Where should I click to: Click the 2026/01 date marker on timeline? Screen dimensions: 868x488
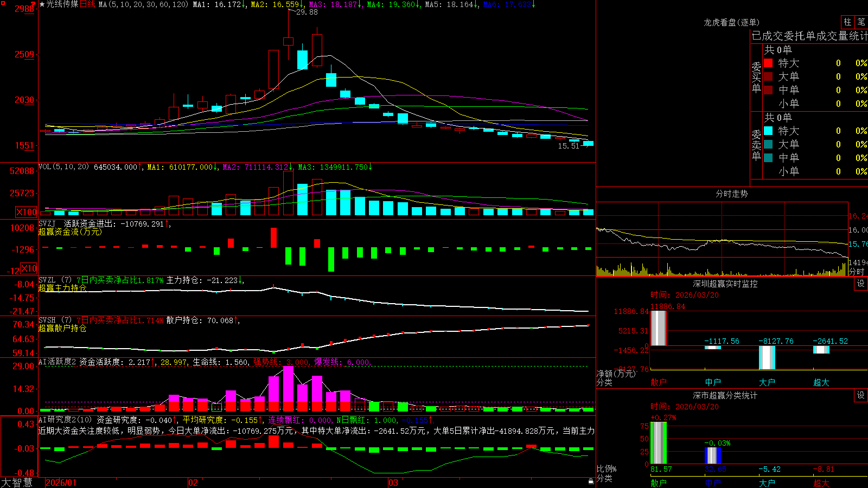(x=61, y=483)
